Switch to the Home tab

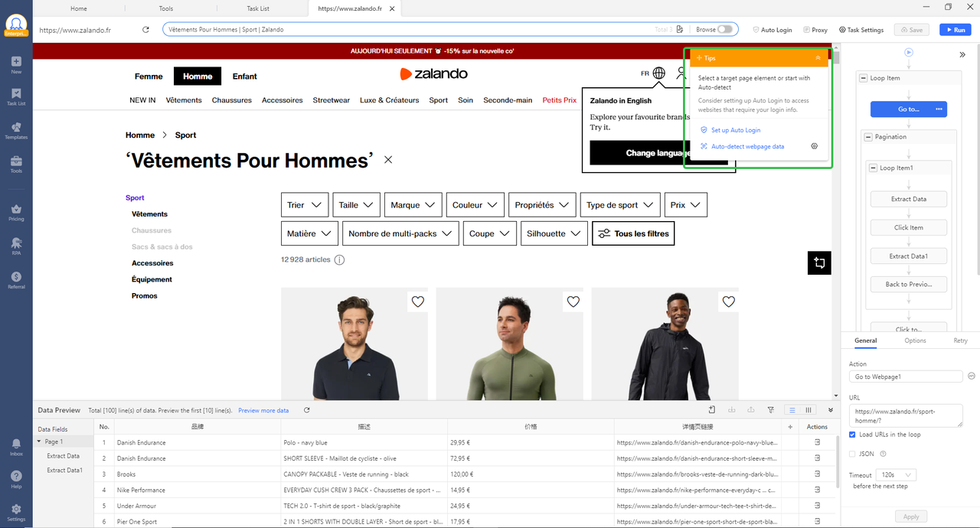[x=78, y=8]
